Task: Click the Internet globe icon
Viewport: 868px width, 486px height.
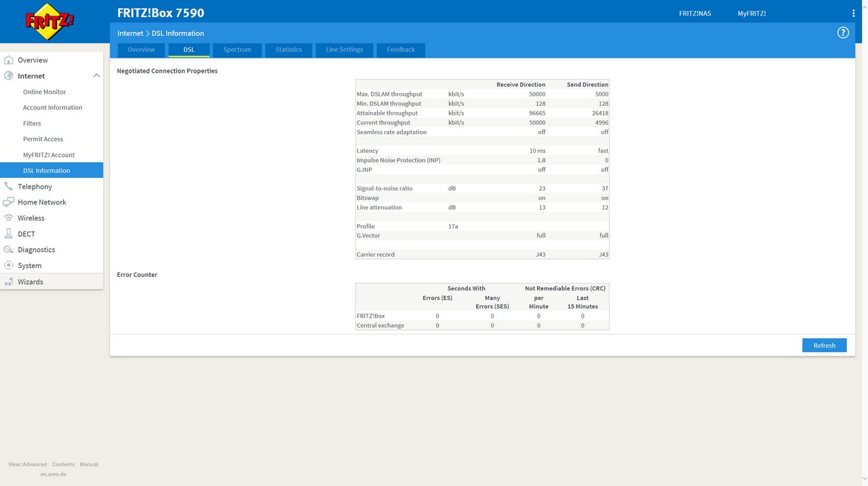Action: [9, 76]
